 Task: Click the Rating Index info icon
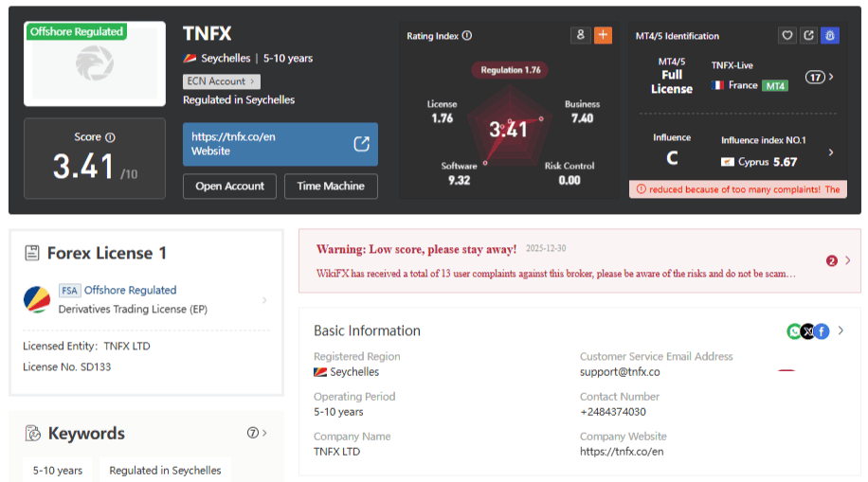tap(467, 35)
